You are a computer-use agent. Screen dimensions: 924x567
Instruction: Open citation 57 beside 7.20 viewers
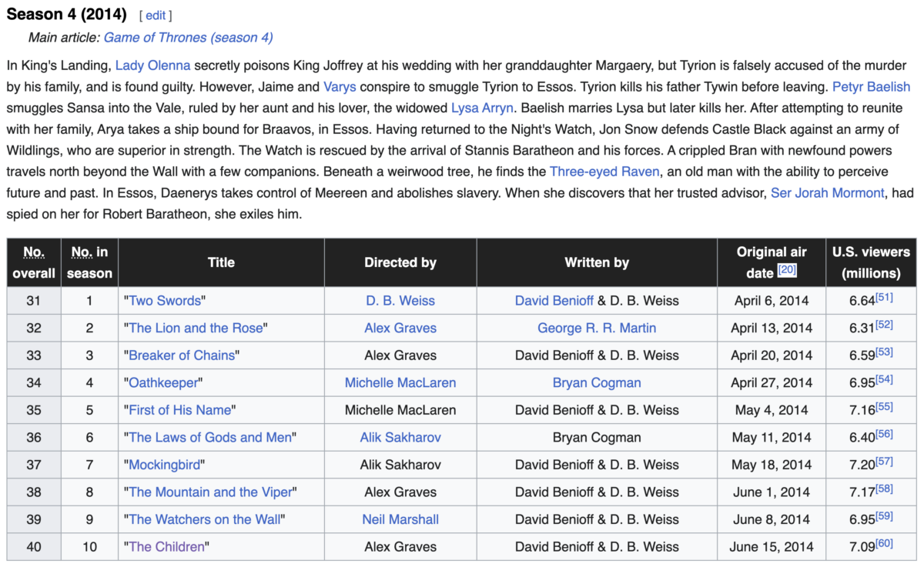[884, 461]
